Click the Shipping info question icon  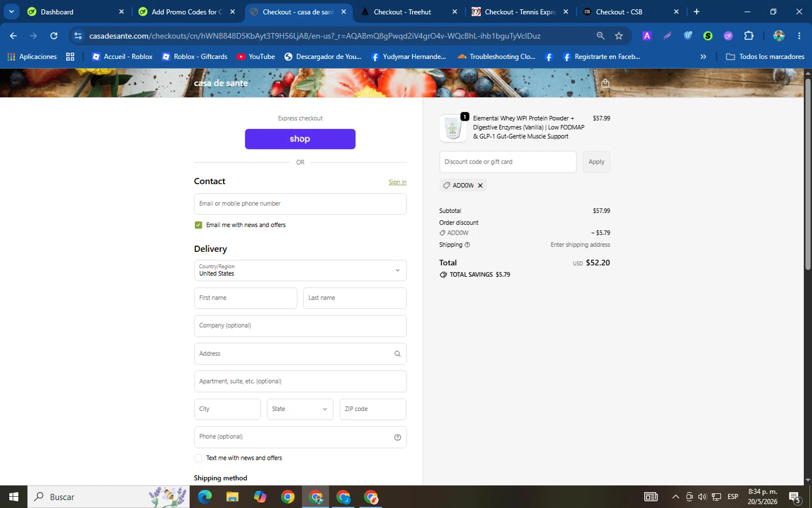pyautogui.click(x=467, y=245)
